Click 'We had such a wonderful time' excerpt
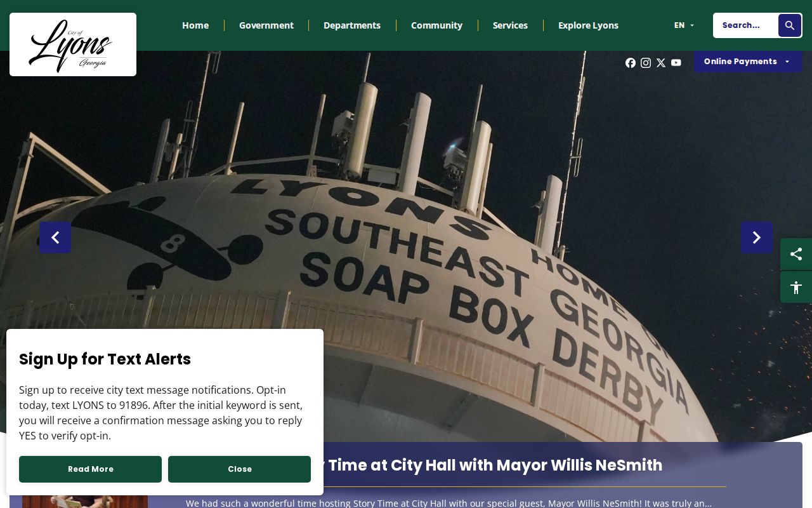This screenshot has width=812, height=508. [x=449, y=503]
